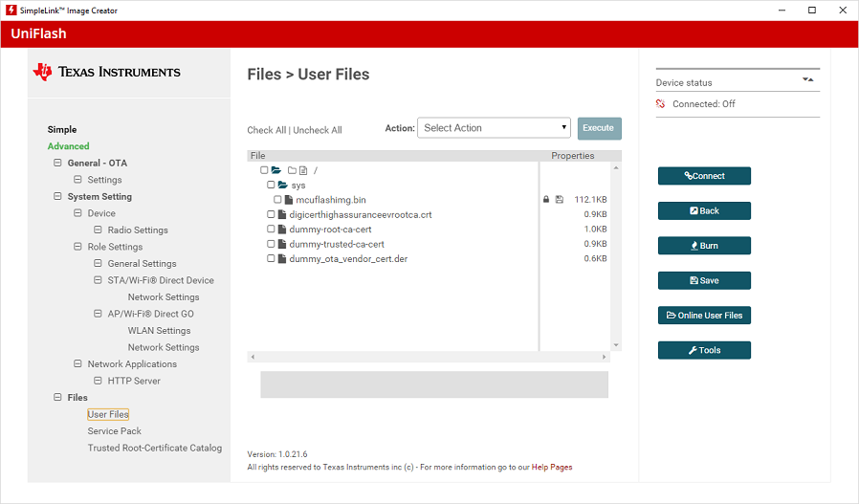Click the Connect button
Viewport: 859px width, 504px height.
704,176
